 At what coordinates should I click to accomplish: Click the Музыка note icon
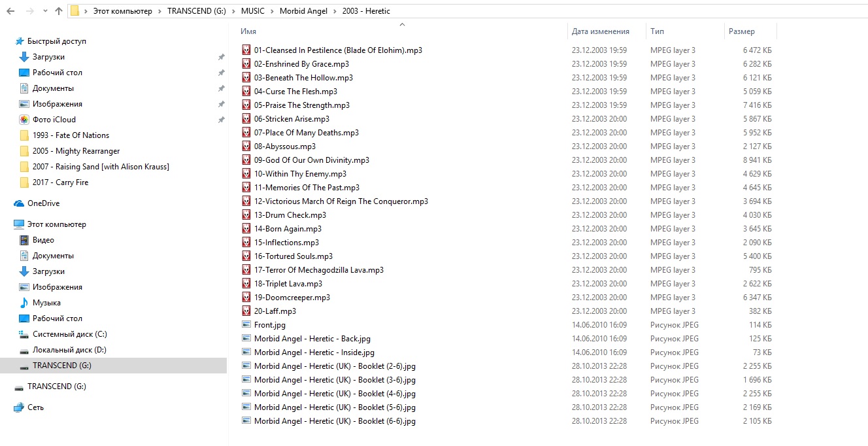pos(24,303)
